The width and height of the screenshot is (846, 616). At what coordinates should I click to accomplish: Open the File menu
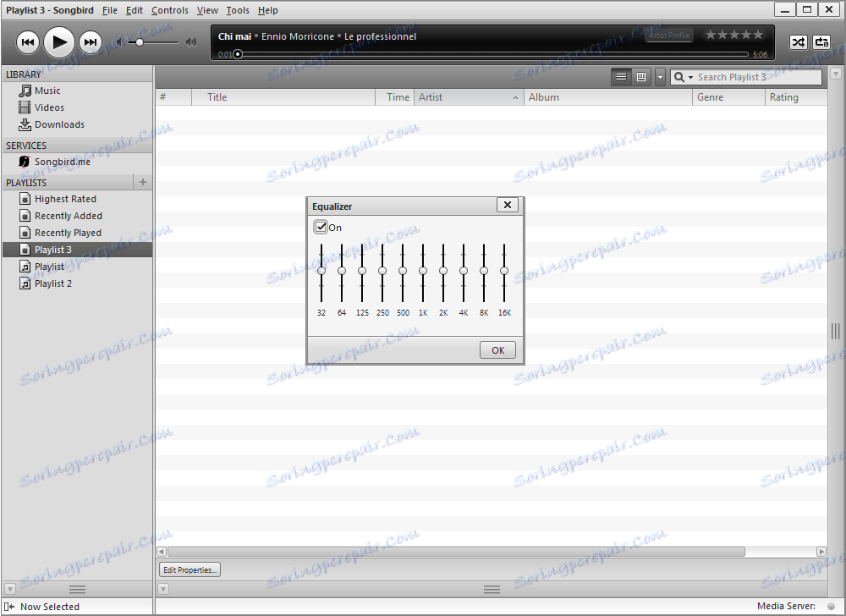(x=109, y=10)
